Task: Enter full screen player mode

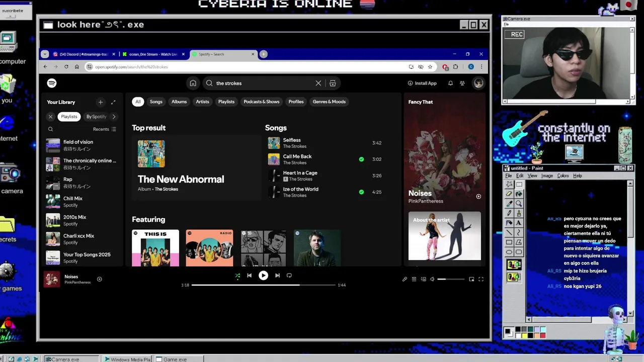Action: (481, 279)
